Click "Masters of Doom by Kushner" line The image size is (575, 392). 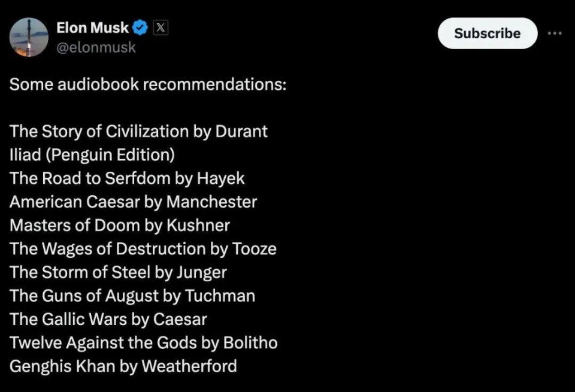click(120, 226)
